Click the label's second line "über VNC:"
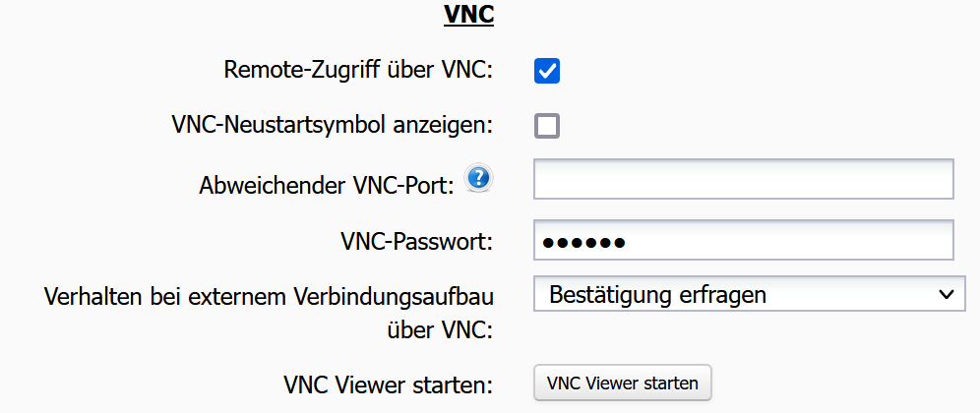The image size is (980, 413). (x=438, y=329)
